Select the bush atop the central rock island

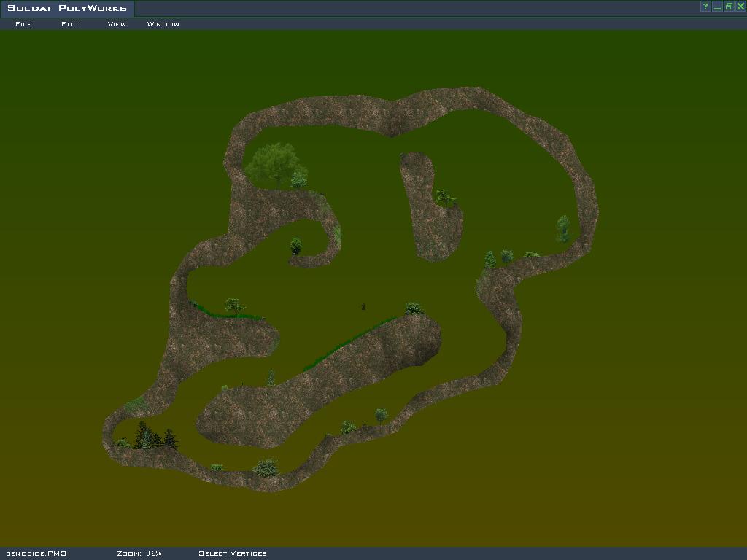click(x=414, y=308)
